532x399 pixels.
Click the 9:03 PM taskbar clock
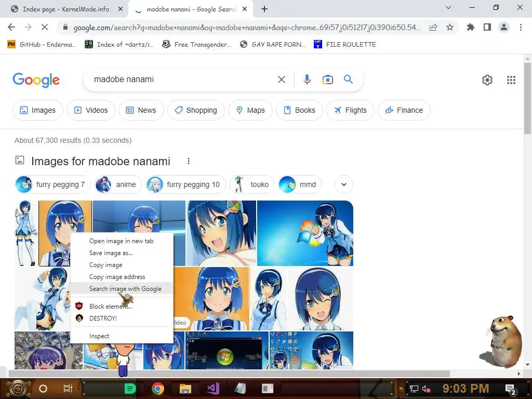click(x=465, y=389)
